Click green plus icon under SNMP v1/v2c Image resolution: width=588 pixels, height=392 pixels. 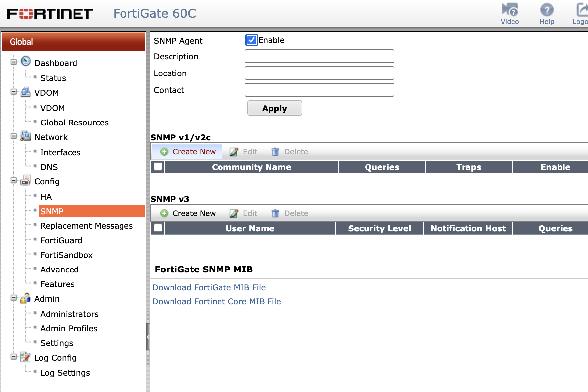point(164,152)
